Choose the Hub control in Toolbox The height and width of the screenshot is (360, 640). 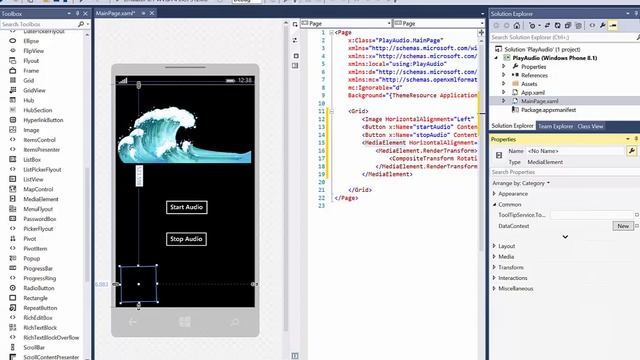pyautogui.click(x=29, y=100)
